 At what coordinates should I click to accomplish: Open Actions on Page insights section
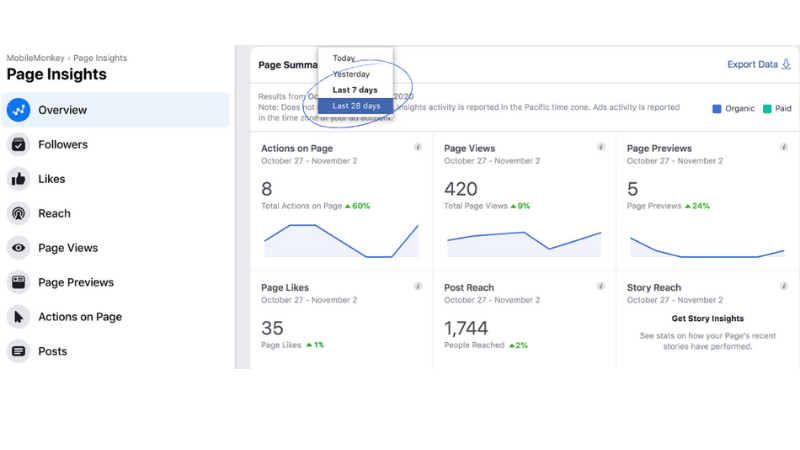[x=115, y=317]
